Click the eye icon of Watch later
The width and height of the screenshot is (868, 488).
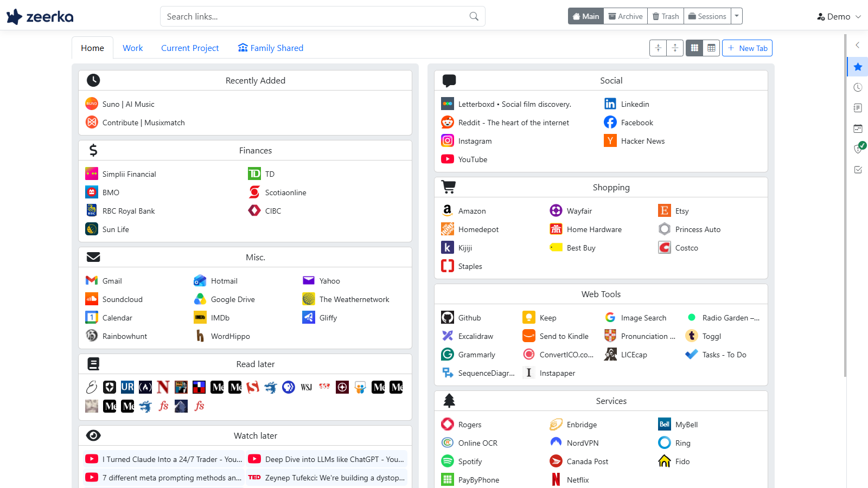tap(93, 435)
